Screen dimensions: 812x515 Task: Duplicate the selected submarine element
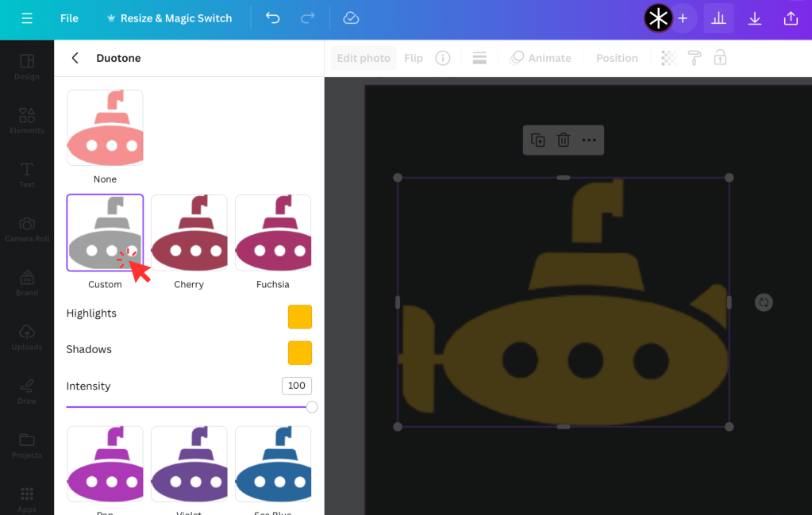pos(538,140)
